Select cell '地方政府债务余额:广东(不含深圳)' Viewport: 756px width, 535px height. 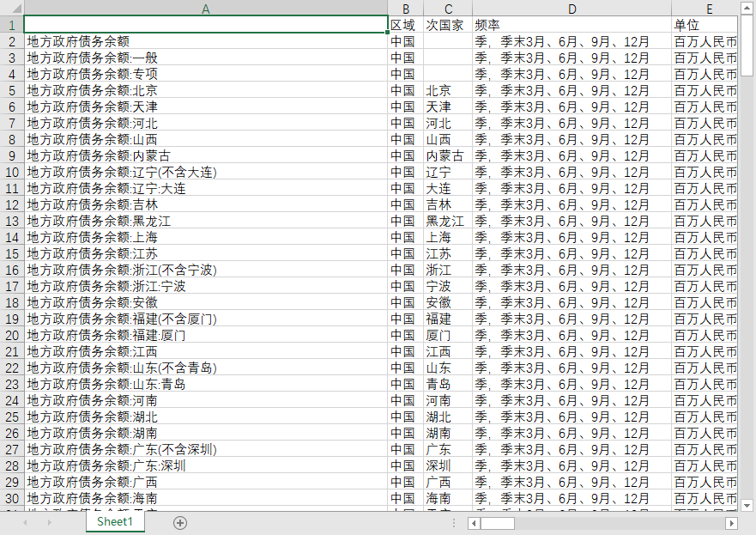coord(206,450)
